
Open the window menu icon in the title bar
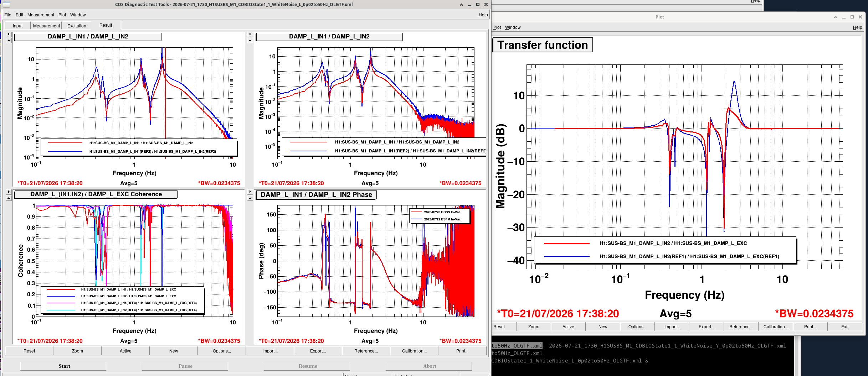click(x=6, y=5)
